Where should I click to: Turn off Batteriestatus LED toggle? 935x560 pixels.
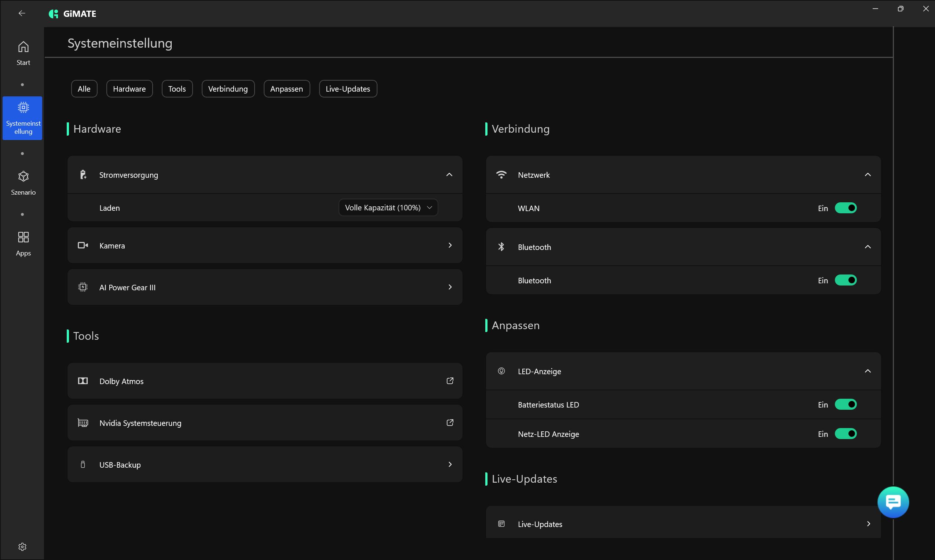pyautogui.click(x=845, y=405)
